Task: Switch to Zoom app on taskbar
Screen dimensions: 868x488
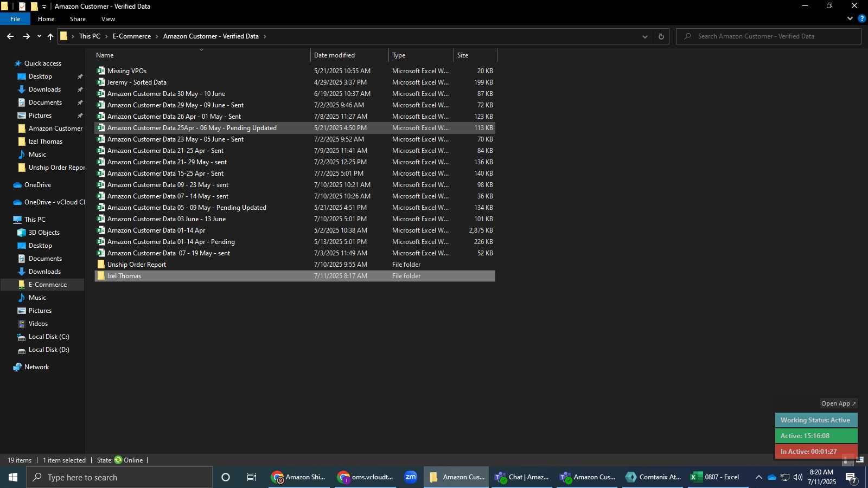Action: click(411, 477)
